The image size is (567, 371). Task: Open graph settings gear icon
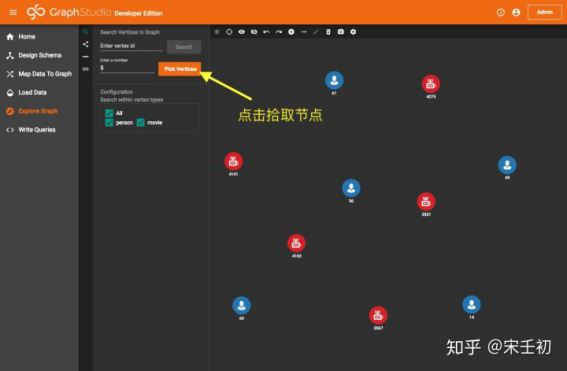click(353, 32)
